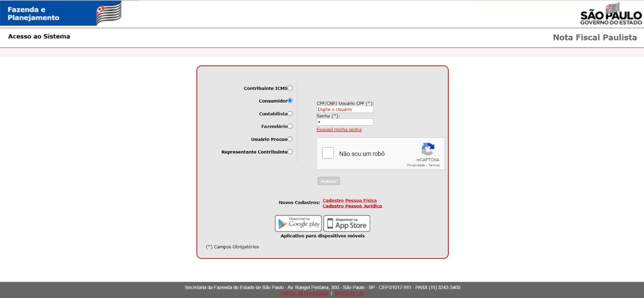The image size is (644, 298).
Task: Click the Acessar button
Action: click(x=329, y=181)
